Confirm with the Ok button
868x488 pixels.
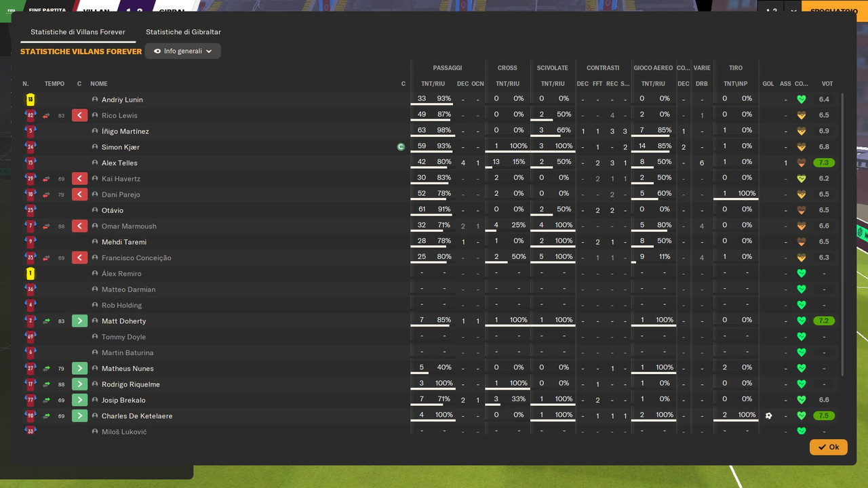coord(828,447)
